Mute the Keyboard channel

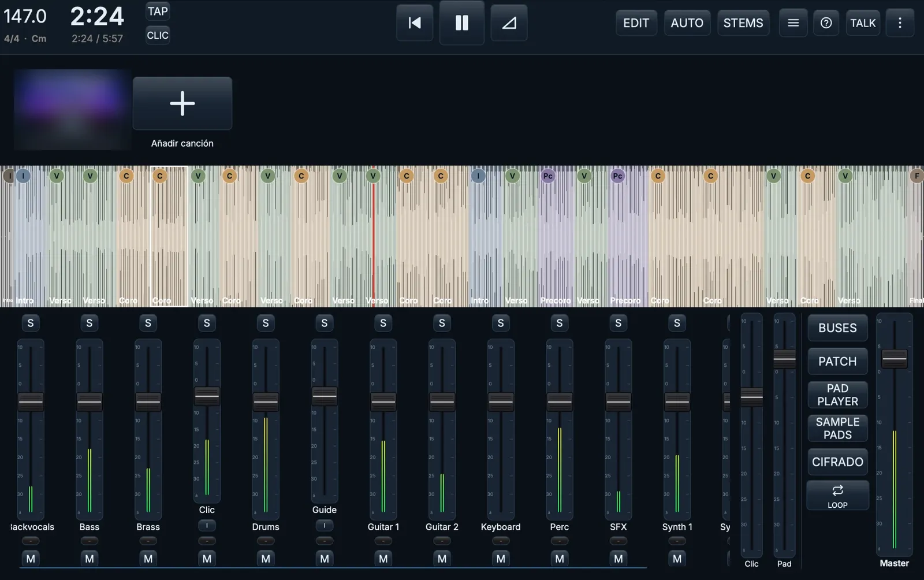[501, 559]
